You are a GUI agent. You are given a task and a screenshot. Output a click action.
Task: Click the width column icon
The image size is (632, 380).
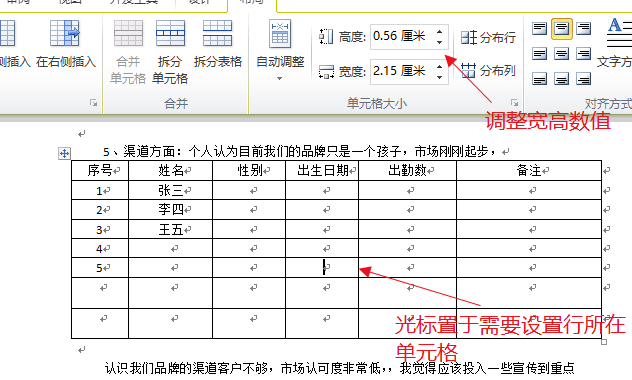(326, 72)
